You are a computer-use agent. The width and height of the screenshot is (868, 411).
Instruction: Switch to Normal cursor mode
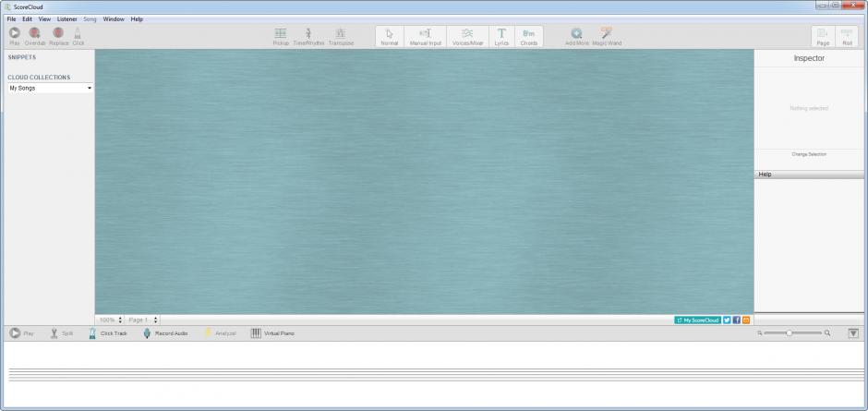coord(390,37)
